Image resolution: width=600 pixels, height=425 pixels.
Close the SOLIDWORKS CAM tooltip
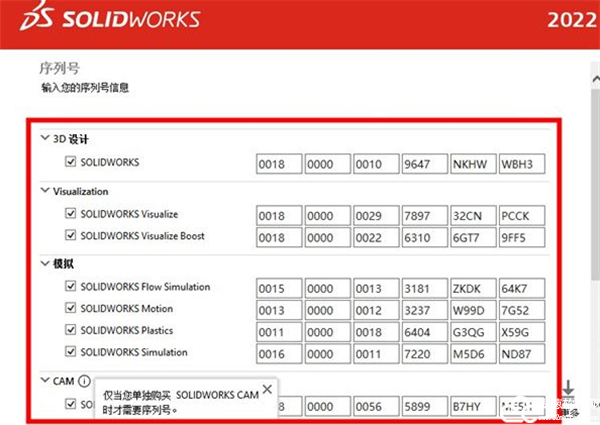pyautogui.click(x=267, y=389)
